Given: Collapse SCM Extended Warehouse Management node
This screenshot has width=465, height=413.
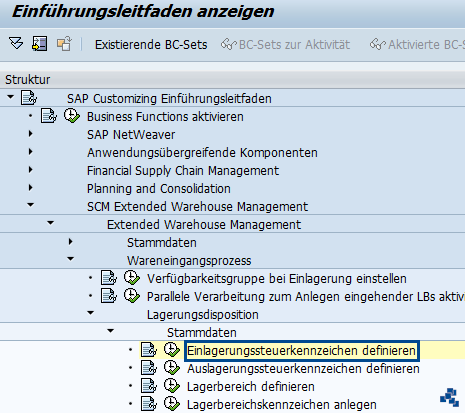Looking at the screenshot, I should click(31, 205).
